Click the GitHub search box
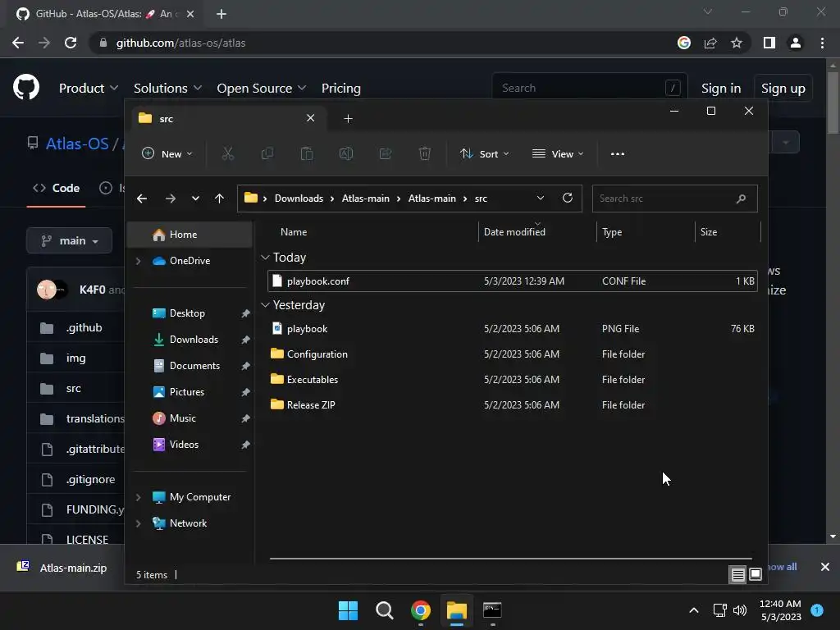This screenshot has width=840, height=630. pos(589,88)
